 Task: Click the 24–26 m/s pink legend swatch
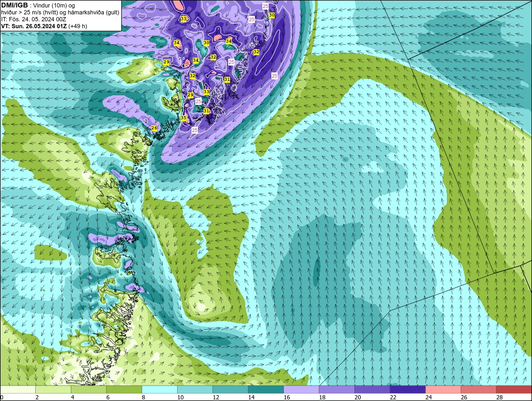443,389
